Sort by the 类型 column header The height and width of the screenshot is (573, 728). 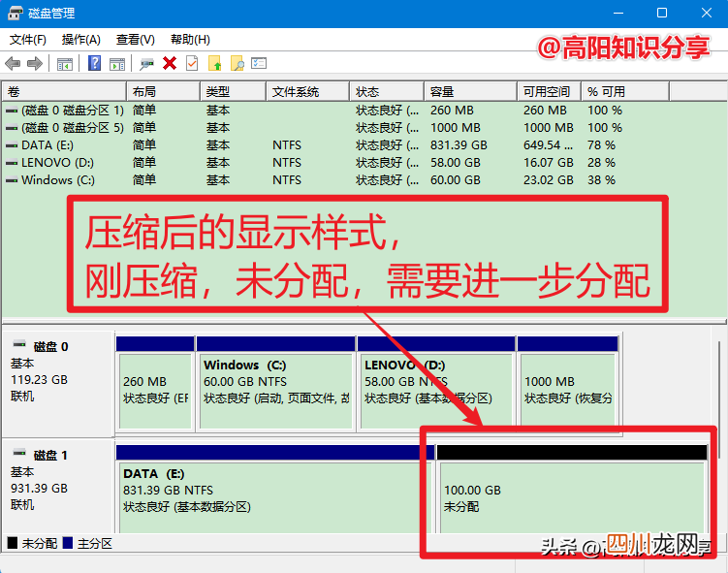(x=233, y=91)
